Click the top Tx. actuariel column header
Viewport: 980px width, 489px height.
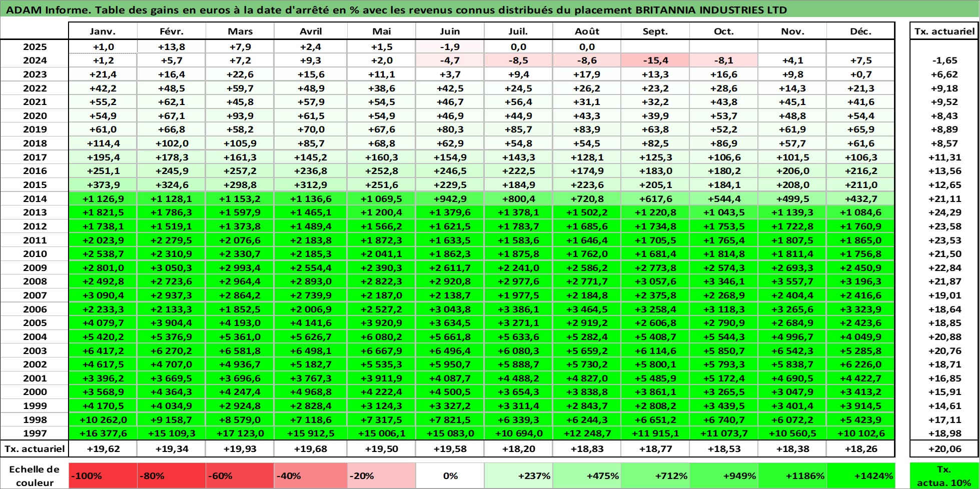point(944,31)
